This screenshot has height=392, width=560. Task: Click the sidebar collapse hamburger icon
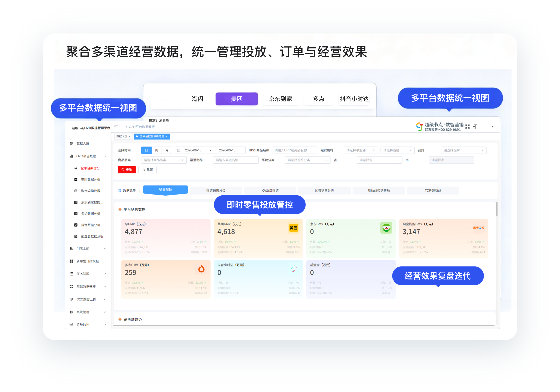(x=116, y=127)
